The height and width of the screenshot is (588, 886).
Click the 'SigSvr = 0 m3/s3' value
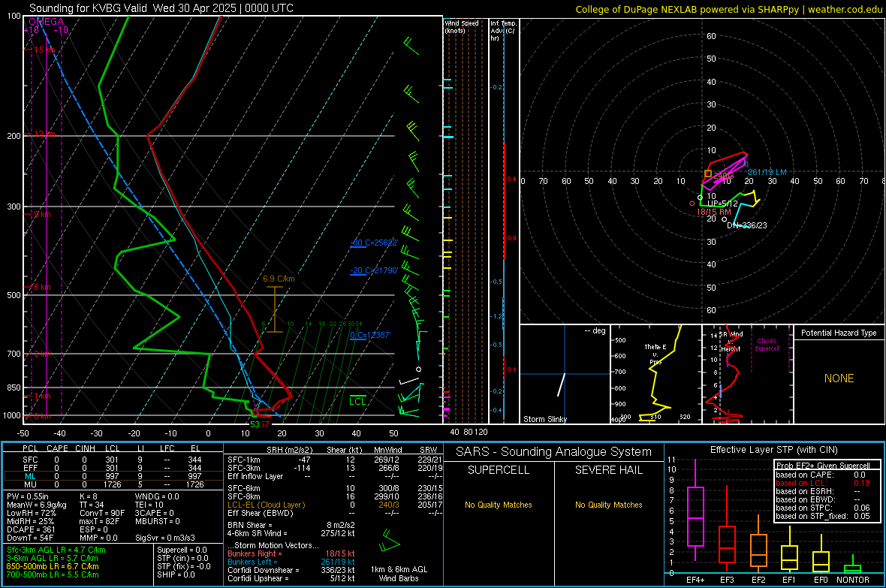click(165, 538)
